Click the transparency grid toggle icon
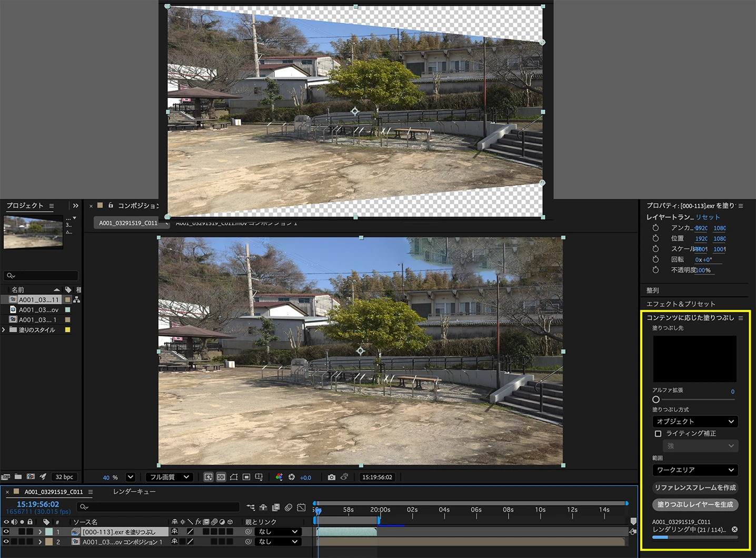 point(221,477)
